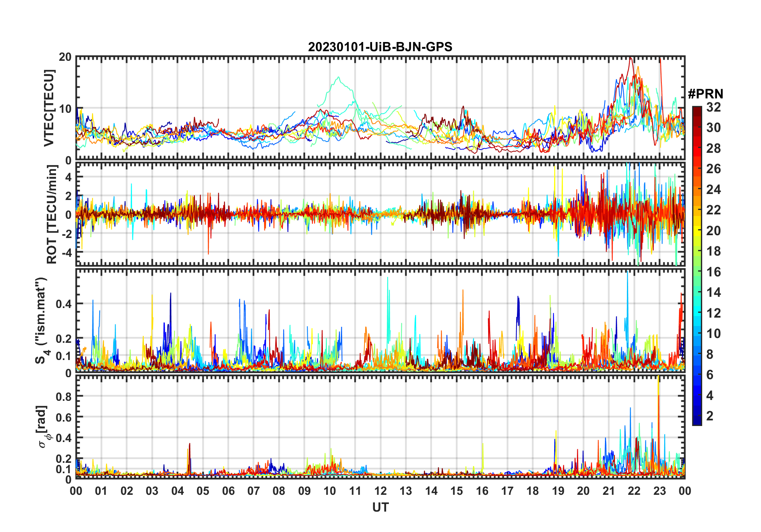
Task: Click the #PRN colorbar title
Action: [706, 94]
